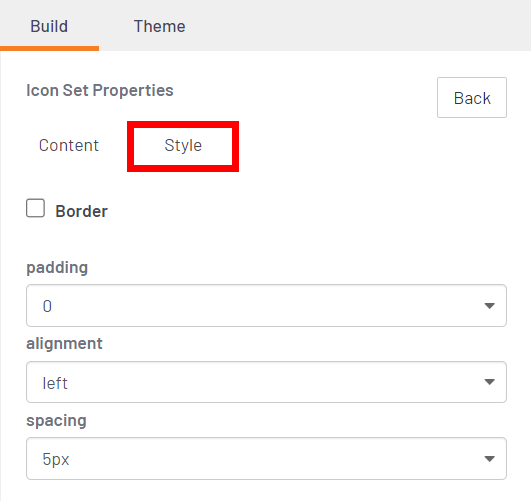Click the Border label text
The image size is (531, 501).
(82, 211)
